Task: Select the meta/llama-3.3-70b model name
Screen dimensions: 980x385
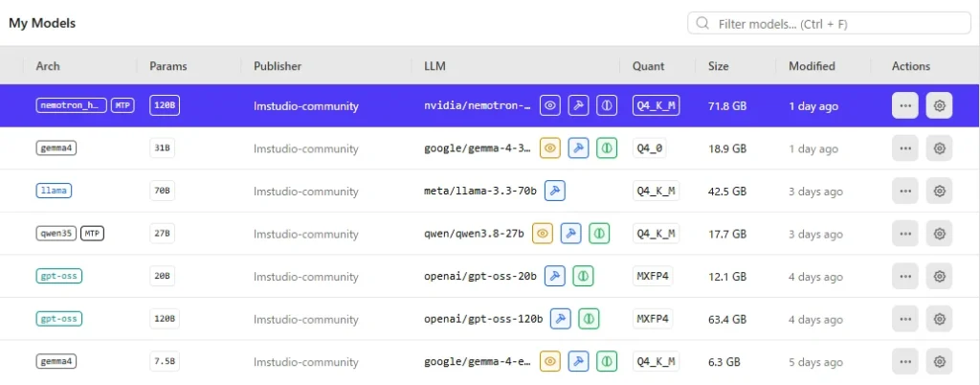Action: (480, 192)
